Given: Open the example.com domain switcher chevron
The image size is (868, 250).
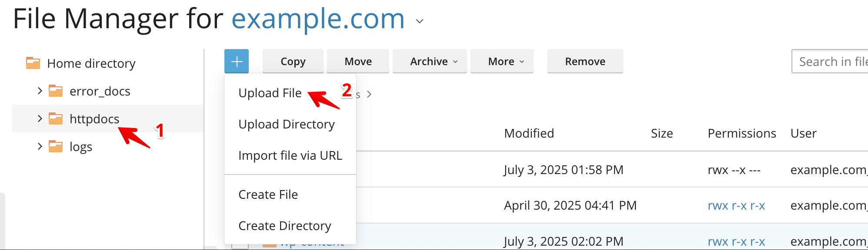Looking at the screenshot, I should [x=420, y=21].
